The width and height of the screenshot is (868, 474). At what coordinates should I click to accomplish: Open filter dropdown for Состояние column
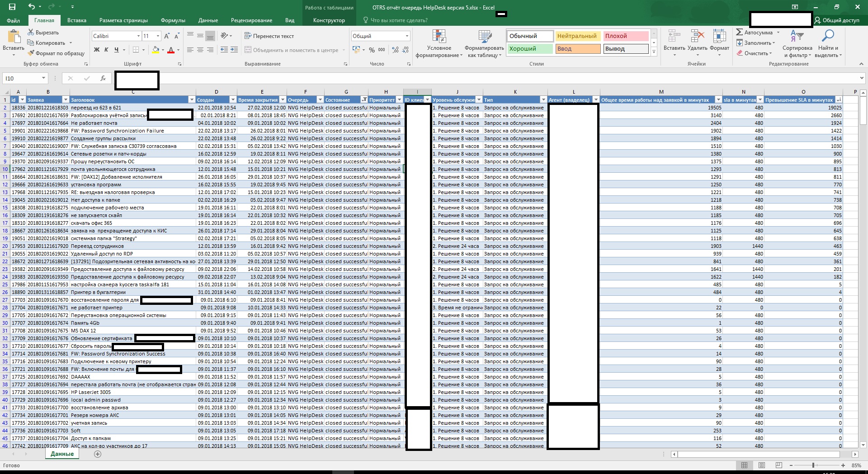tap(364, 100)
